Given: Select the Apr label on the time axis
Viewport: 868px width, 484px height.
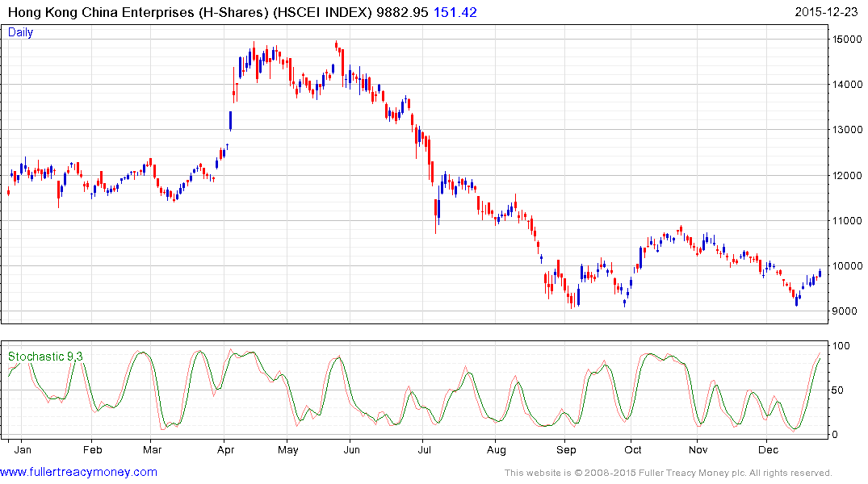Looking at the screenshot, I should click(x=225, y=449).
